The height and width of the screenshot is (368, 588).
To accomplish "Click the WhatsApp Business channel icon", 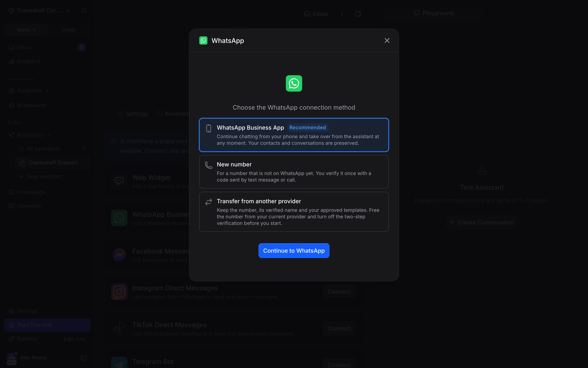I will tap(119, 218).
